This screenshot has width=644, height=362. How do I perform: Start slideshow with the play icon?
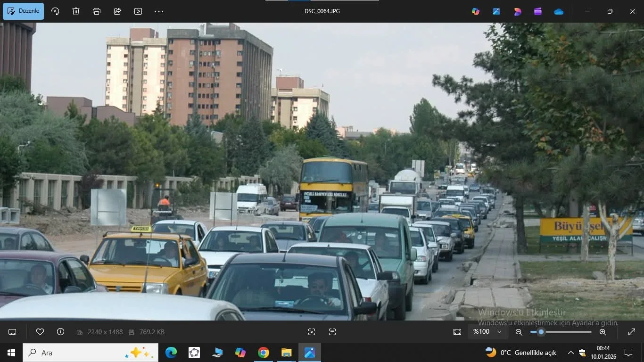(x=138, y=11)
